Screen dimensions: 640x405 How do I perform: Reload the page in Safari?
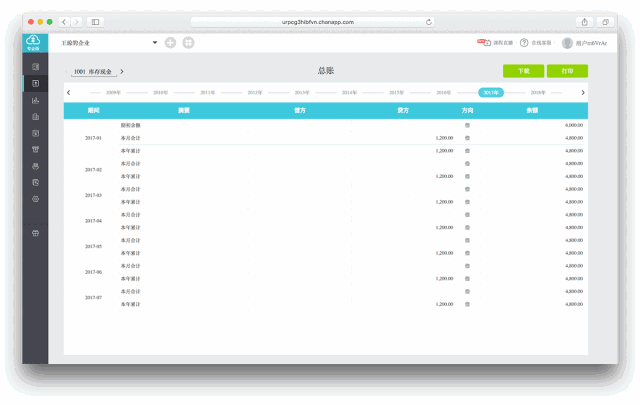(x=429, y=21)
